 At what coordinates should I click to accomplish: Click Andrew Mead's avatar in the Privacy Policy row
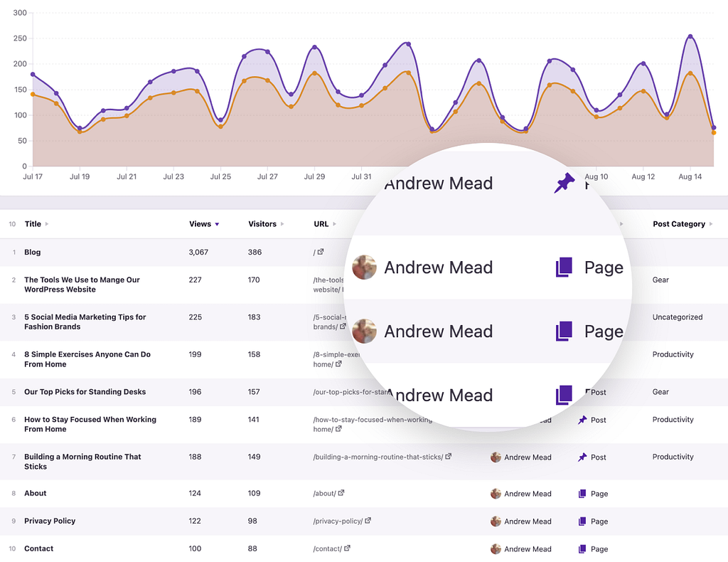(x=496, y=521)
